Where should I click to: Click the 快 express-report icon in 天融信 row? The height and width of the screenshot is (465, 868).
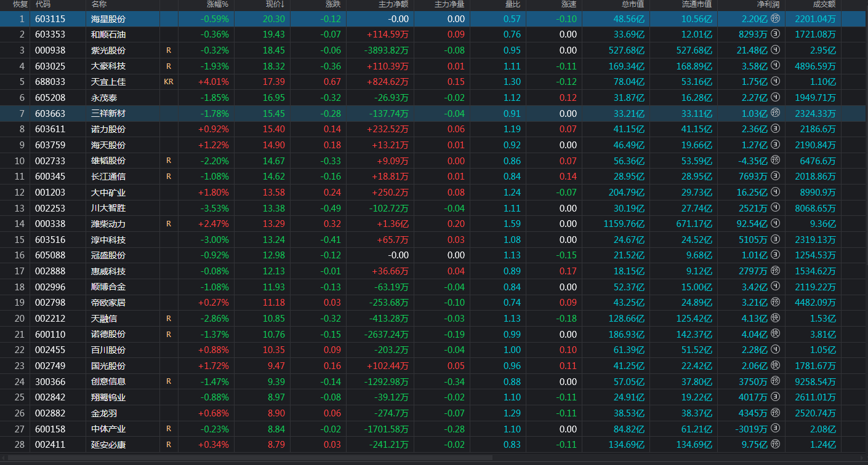775,318
